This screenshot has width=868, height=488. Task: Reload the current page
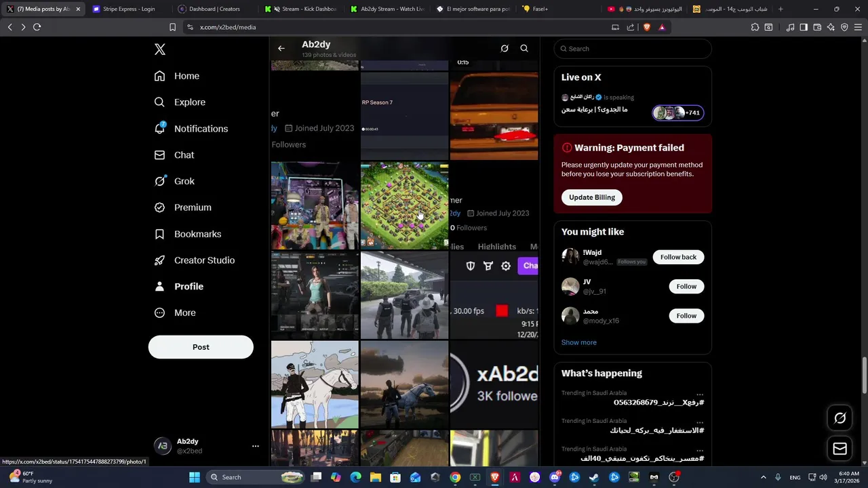37,27
